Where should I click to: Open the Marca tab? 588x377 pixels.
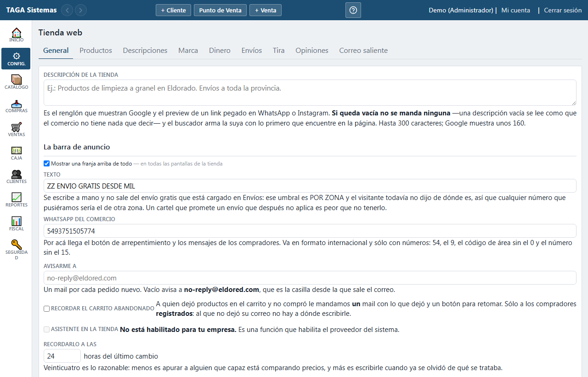click(x=188, y=51)
